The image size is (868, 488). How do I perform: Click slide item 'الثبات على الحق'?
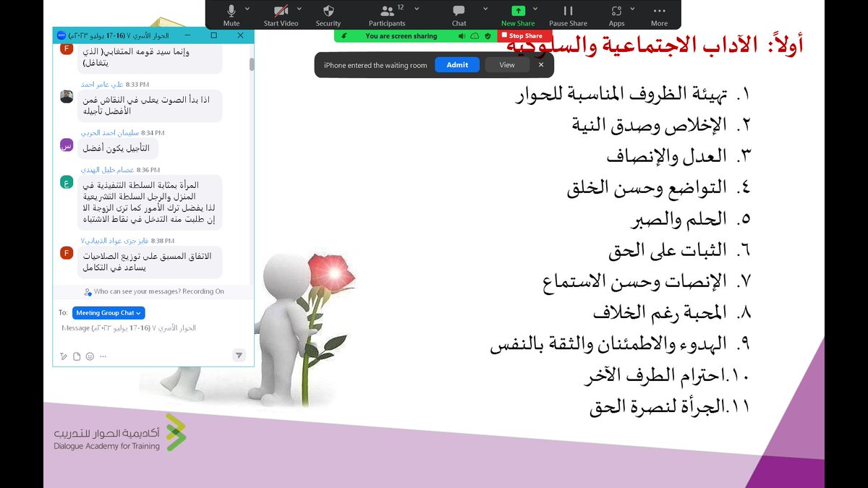[x=666, y=251]
